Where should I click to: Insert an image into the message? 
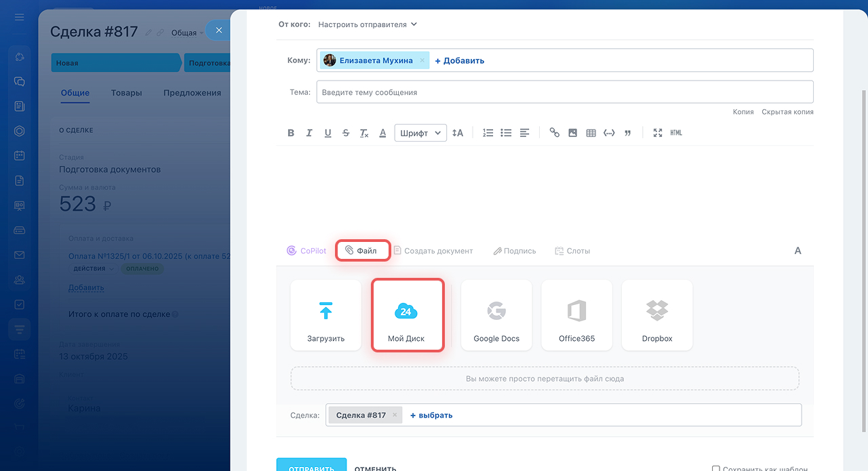pos(573,133)
